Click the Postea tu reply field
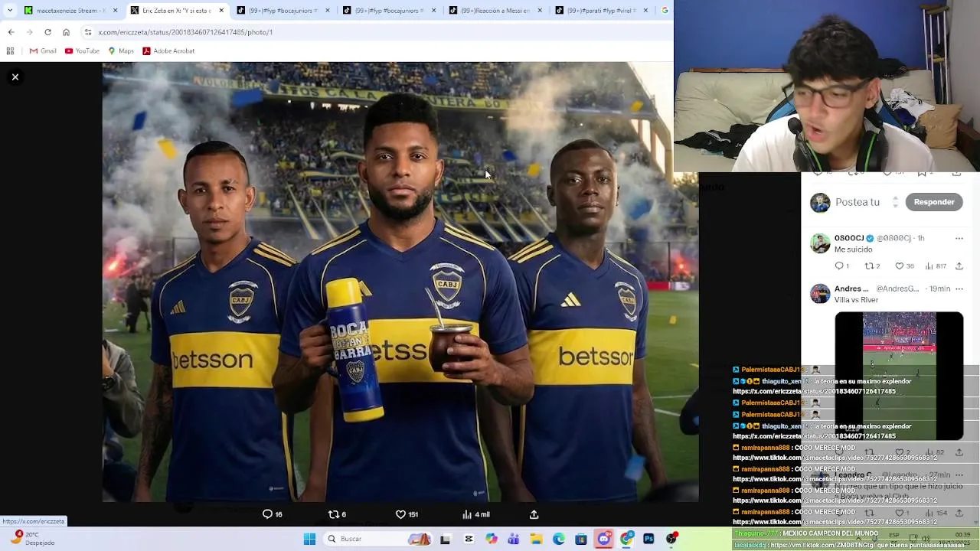This screenshot has width=980, height=551. tap(857, 202)
